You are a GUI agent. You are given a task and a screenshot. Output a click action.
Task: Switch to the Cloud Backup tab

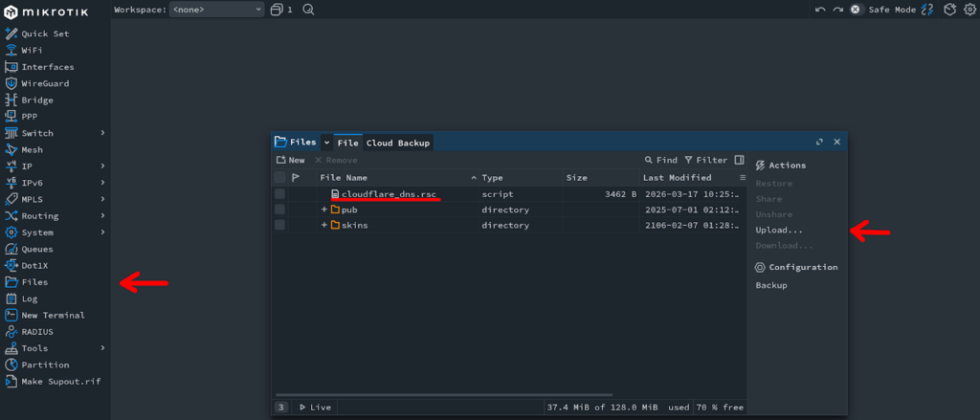pyautogui.click(x=398, y=143)
